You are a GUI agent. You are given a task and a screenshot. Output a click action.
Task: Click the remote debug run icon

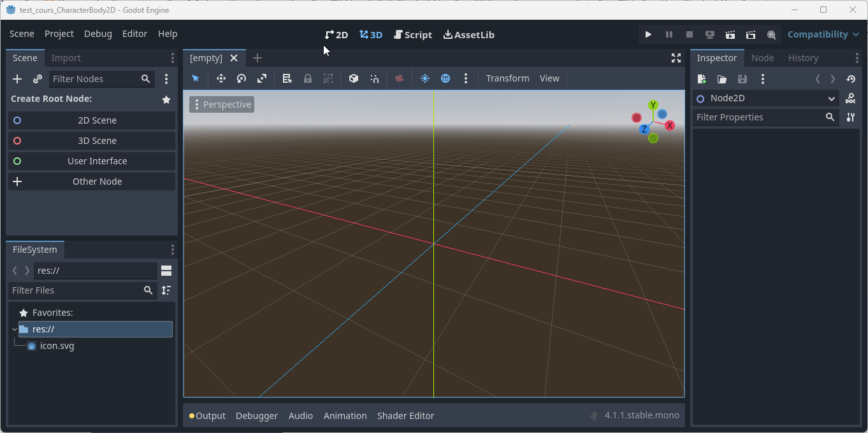(710, 34)
